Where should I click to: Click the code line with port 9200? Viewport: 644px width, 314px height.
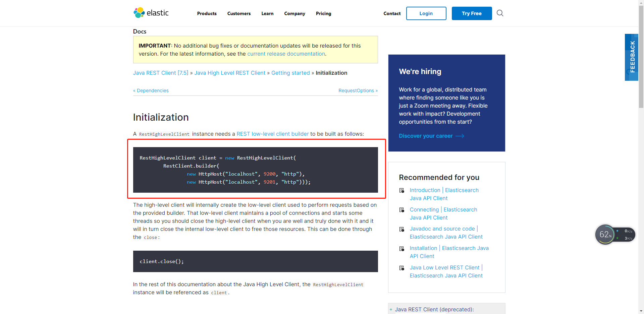pos(246,174)
